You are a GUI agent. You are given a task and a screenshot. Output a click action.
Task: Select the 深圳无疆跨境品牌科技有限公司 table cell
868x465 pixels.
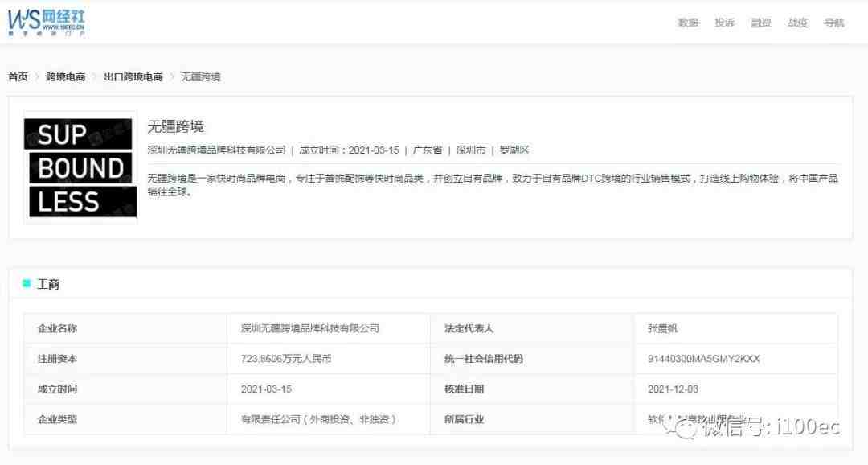(x=310, y=329)
